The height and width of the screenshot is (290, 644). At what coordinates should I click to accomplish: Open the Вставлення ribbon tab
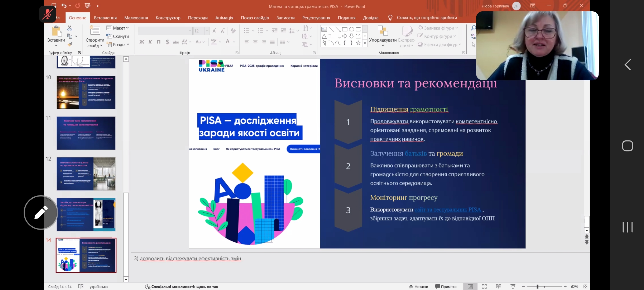(105, 18)
